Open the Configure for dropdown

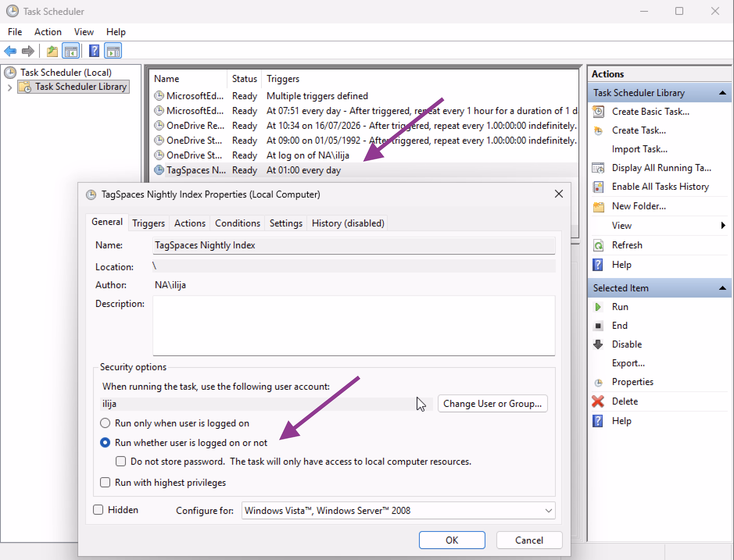[399, 511]
